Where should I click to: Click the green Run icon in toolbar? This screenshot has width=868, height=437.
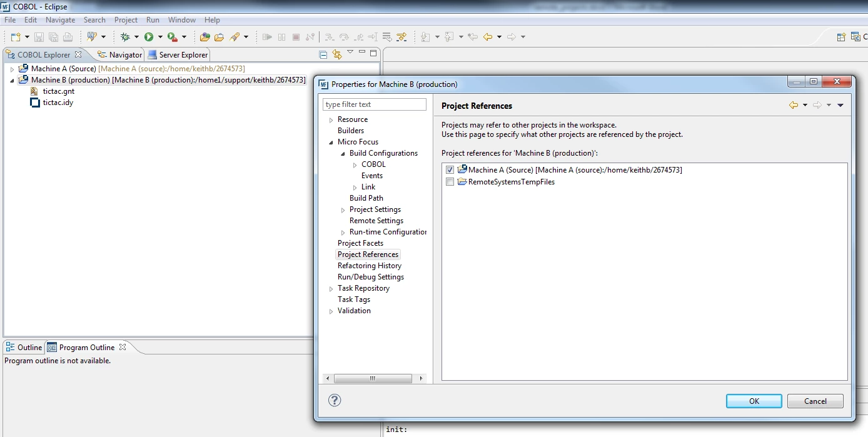coord(149,37)
